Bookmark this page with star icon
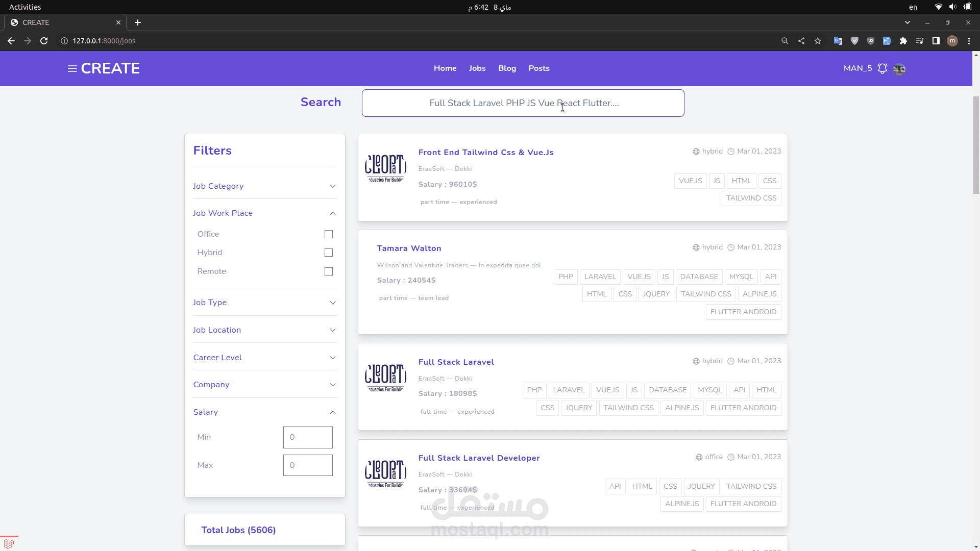The image size is (980, 551). [818, 41]
